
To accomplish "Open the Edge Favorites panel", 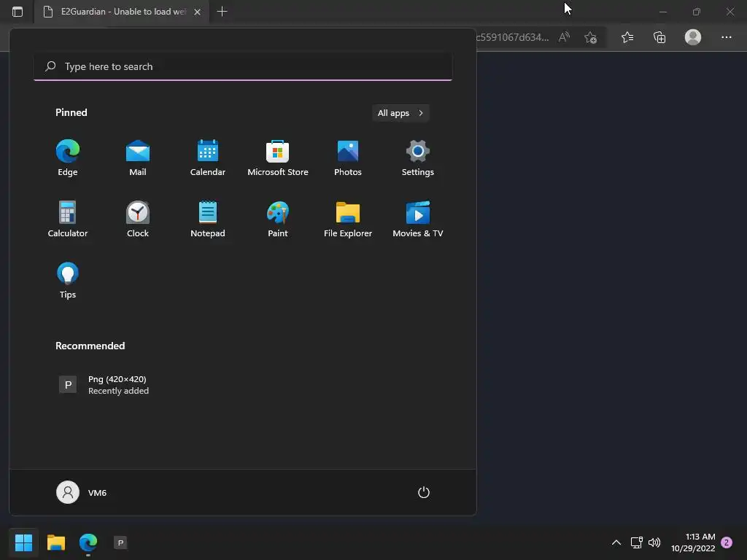I will [x=627, y=37].
